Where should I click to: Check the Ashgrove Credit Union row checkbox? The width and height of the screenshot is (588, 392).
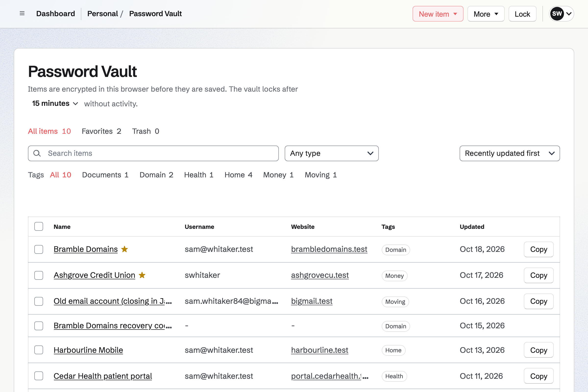tap(39, 275)
